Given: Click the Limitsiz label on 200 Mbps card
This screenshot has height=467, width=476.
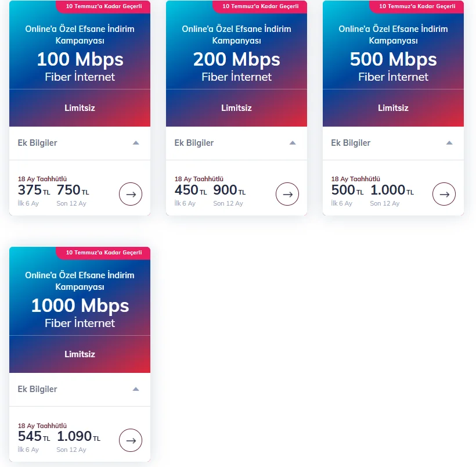Looking at the screenshot, I should tap(236, 108).
